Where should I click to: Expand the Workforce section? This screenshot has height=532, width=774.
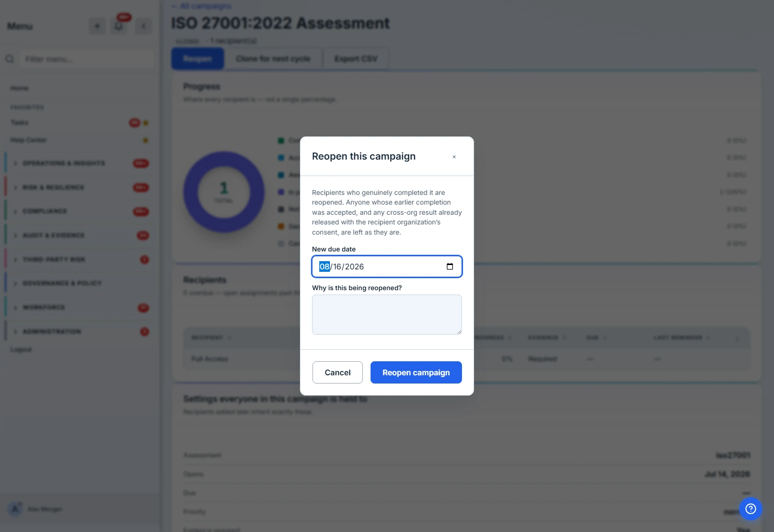tap(80, 308)
